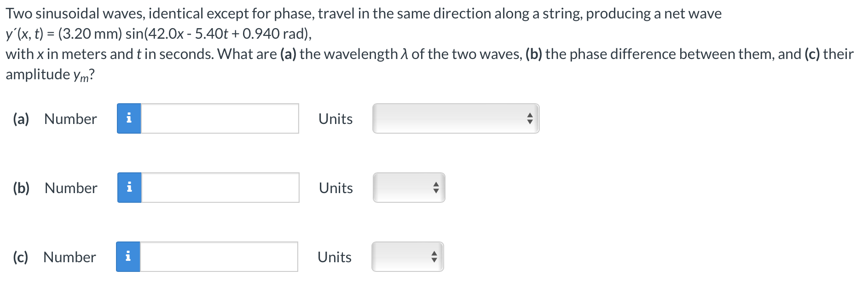Click the i icon next to phase difference field
Image resolution: width=868 pixels, height=306 pixels.
click(x=129, y=188)
